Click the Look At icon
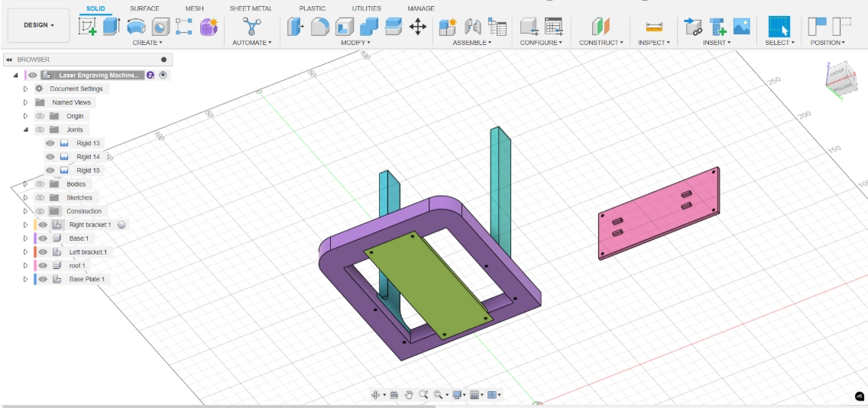 click(394, 395)
